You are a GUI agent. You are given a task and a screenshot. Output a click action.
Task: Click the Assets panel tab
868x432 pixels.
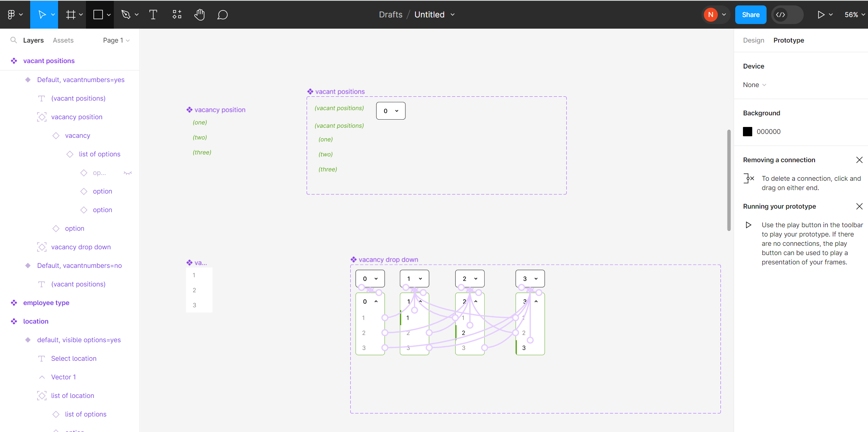63,40
